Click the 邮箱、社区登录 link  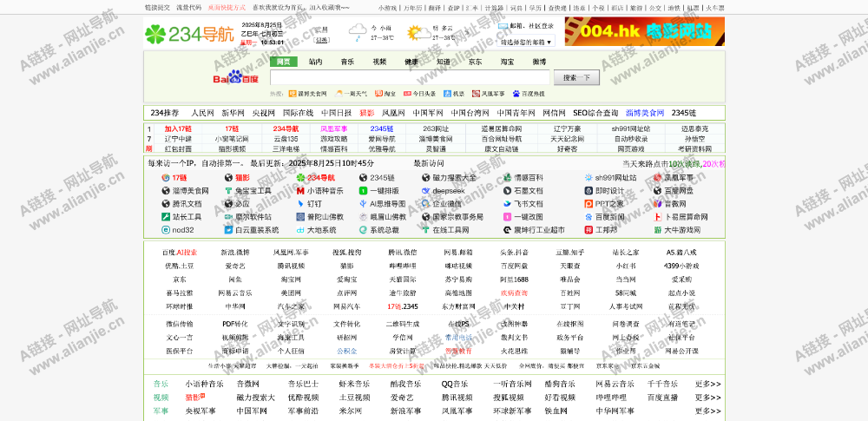pyautogui.click(x=531, y=25)
